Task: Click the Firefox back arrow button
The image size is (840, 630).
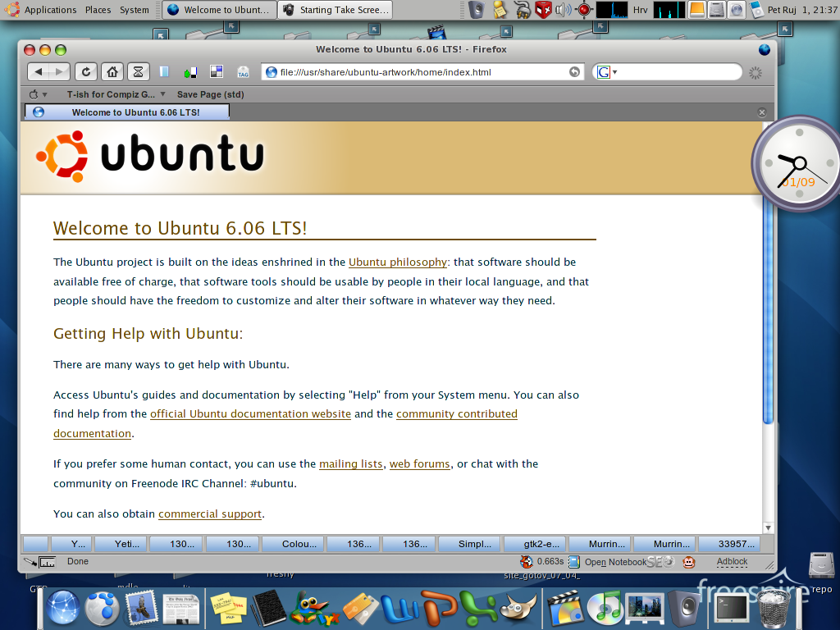Action: [x=38, y=72]
